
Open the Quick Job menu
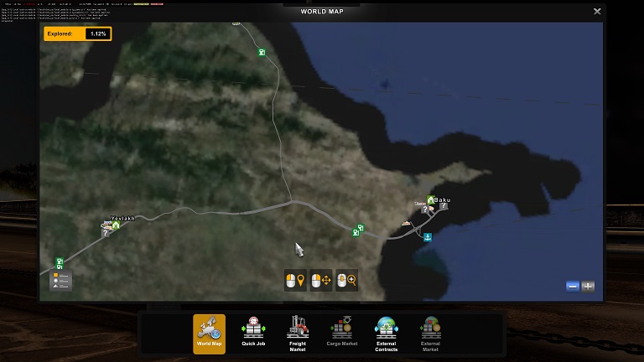pyautogui.click(x=253, y=334)
